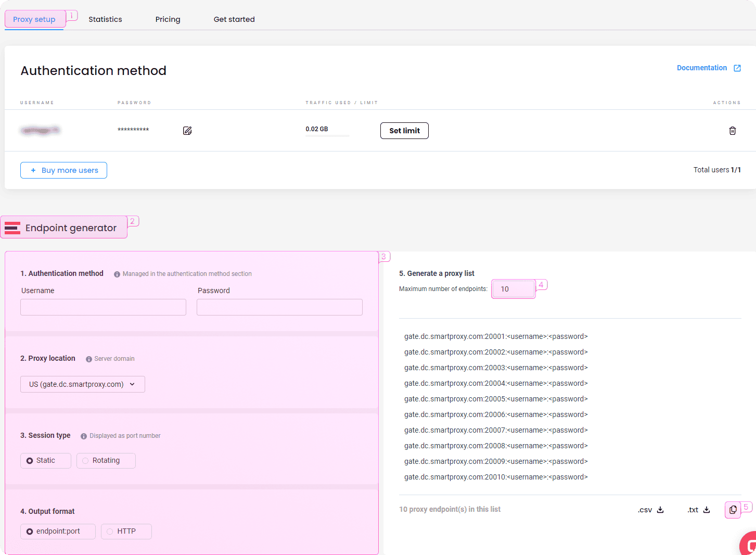Click the info icon beside Proxy location
Viewport: 756px width, 555px height.
[x=89, y=359]
